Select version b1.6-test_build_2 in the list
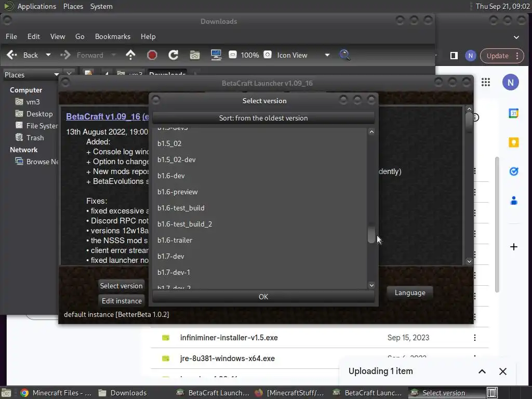The width and height of the screenshot is (532, 399). click(260, 224)
